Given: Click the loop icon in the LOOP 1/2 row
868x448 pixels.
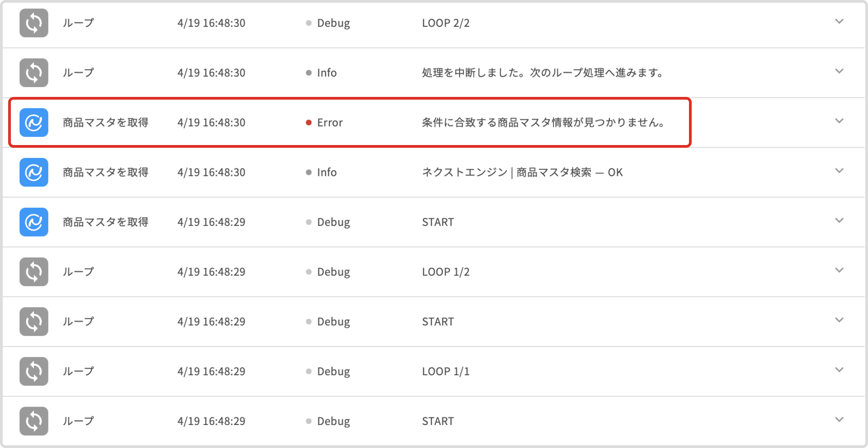Looking at the screenshot, I should pyautogui.click(x=34, y=272).
